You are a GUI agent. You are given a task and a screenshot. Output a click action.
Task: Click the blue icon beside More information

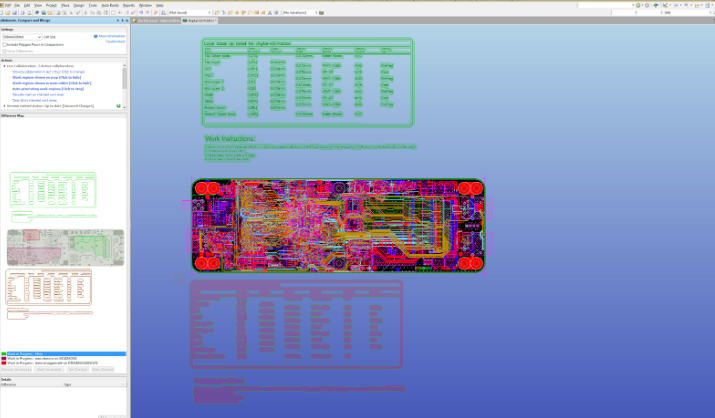tap(96, 36)
